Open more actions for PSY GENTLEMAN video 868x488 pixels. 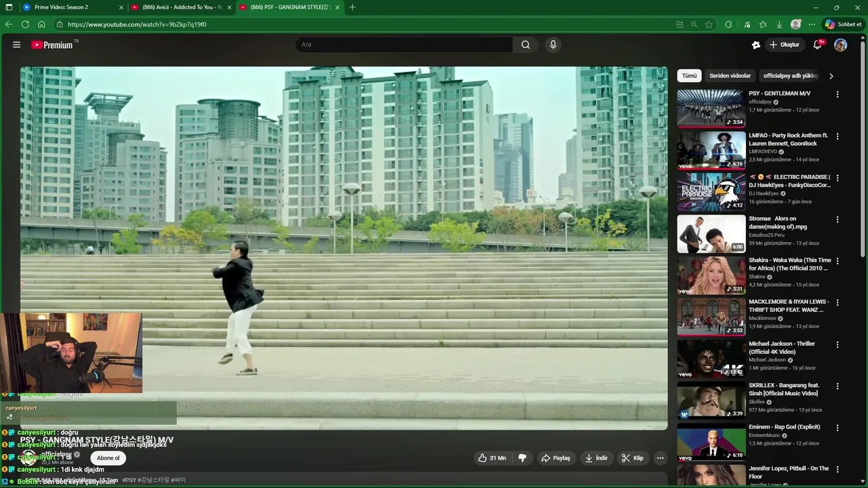coord(837,95)
